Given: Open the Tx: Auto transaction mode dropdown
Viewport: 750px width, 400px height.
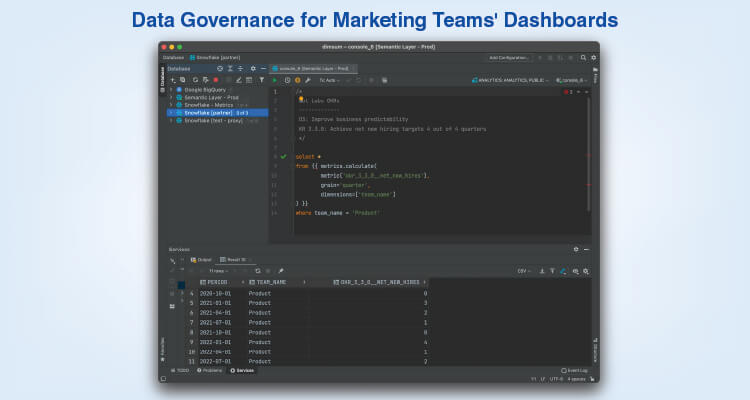Looking at the screenshot, I should click(x=330, y=80).
